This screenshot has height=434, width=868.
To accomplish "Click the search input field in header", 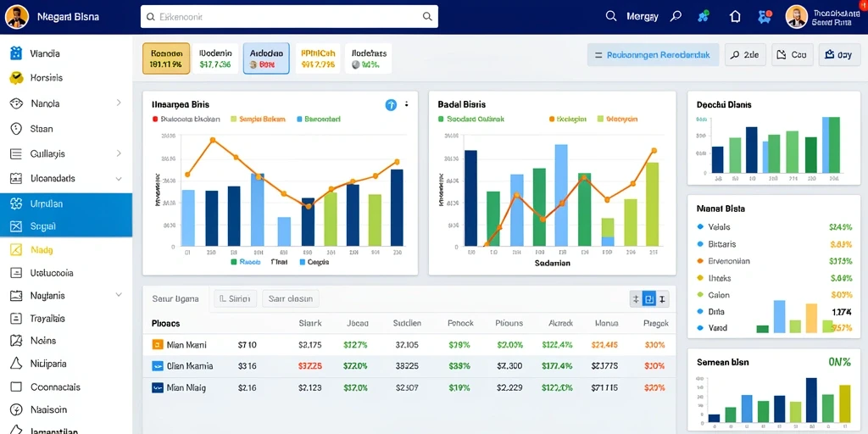I will [290, 17].
